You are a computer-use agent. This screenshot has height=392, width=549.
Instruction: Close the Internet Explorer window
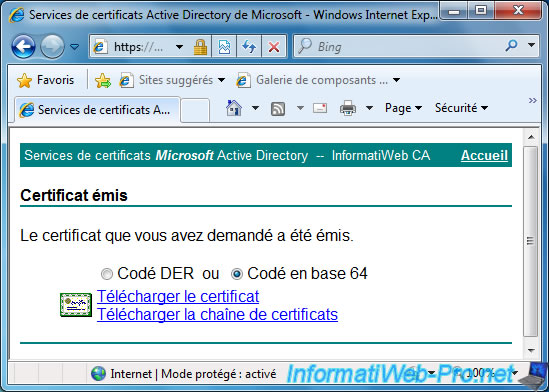pos(518,11)
